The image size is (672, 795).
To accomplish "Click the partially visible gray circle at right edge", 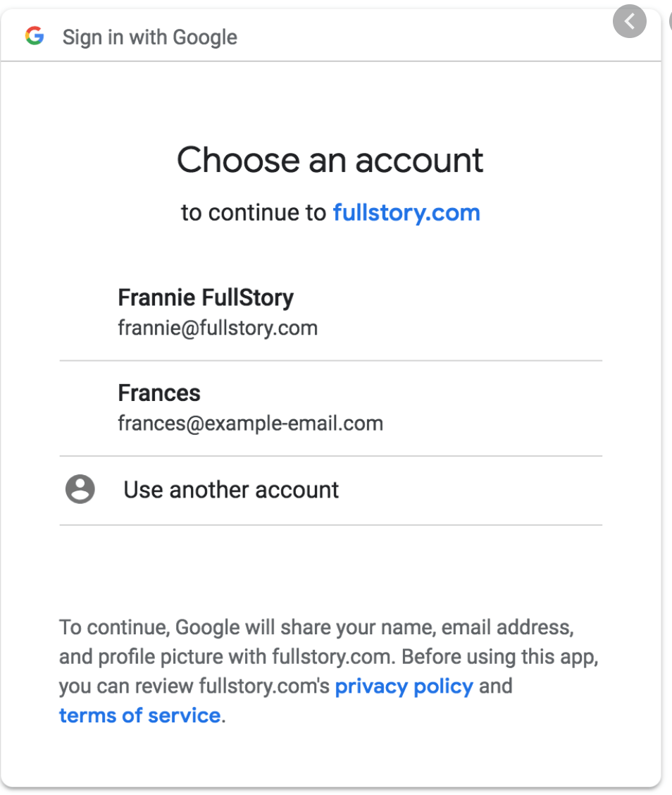I will 669,22.
